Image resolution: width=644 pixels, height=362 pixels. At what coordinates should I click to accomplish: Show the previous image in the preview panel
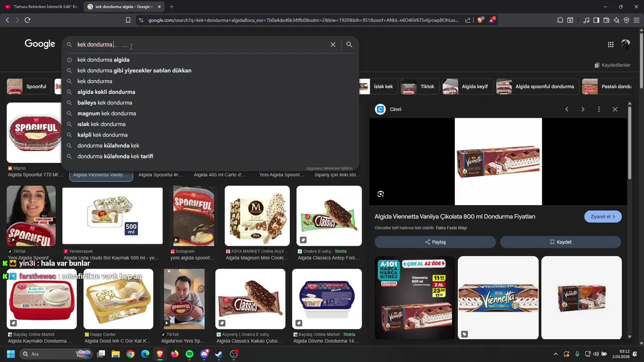pos(567,109)
